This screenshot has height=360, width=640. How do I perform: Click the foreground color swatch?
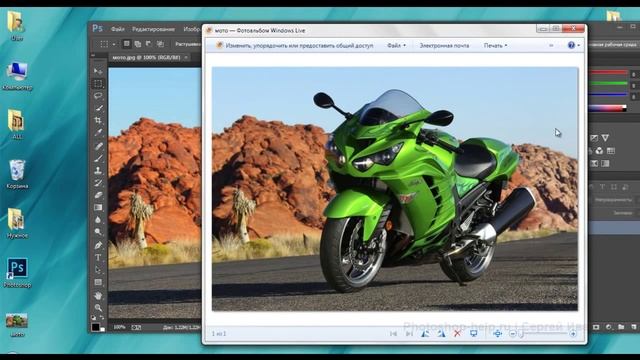tap(95, 327)
